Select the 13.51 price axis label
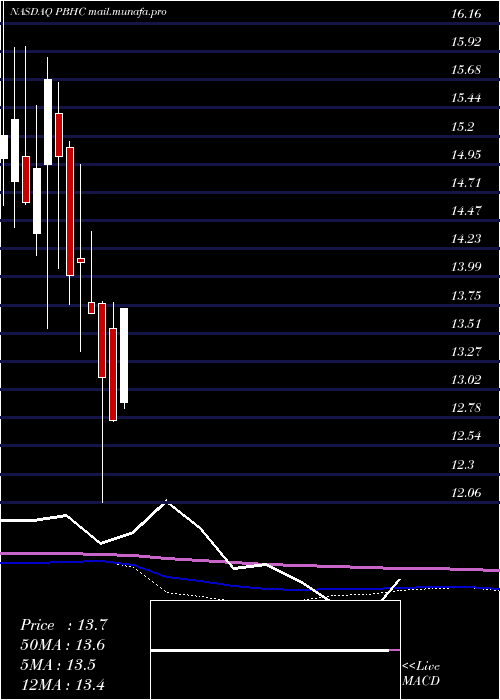 point(466,324)
